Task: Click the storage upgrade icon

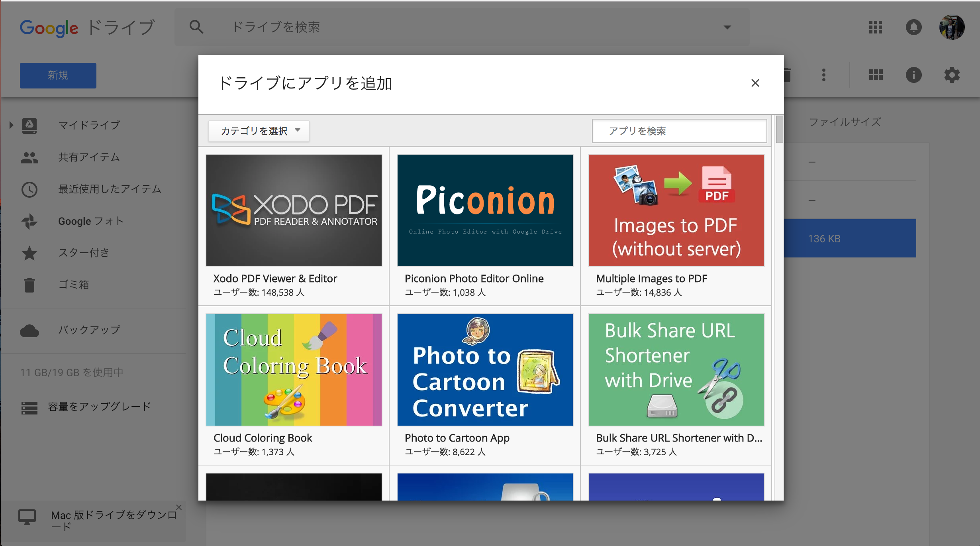Action: pyautogui.click(x=29, y=408)
